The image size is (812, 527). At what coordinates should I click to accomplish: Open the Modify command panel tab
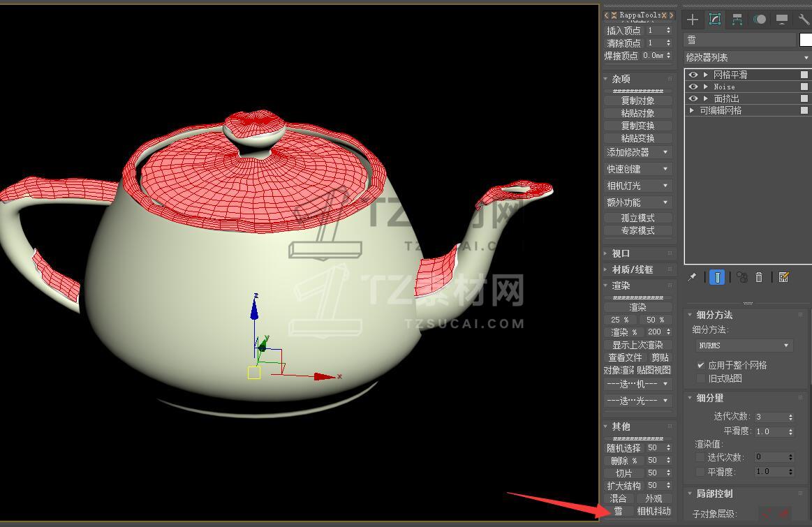pos(715,20)
